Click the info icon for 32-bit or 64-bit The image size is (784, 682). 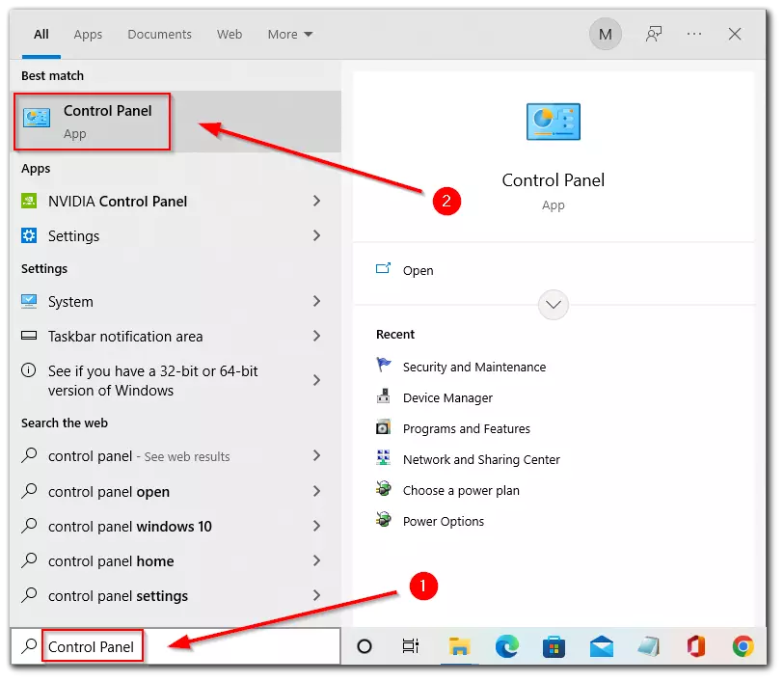pos(29,370)
